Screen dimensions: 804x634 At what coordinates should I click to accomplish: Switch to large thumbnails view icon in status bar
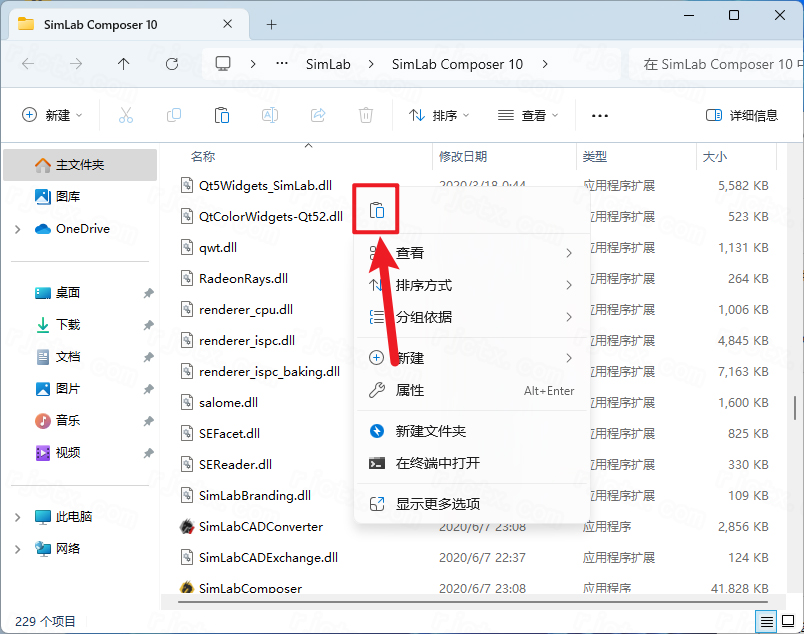[788, 621]
